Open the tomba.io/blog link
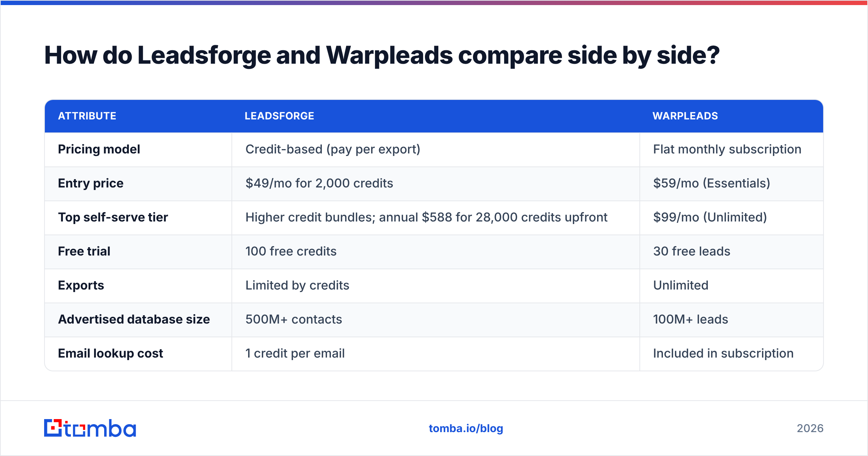 tap(466, 428)
